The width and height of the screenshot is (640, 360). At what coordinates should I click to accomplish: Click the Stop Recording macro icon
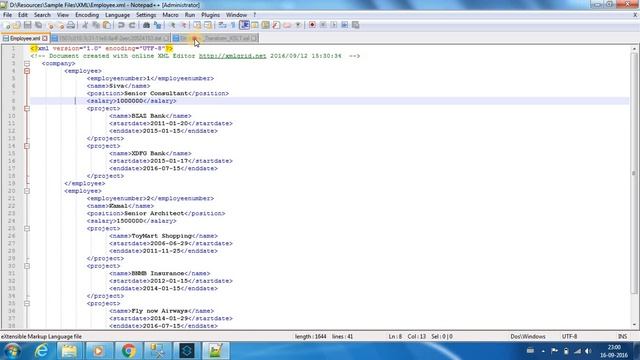(323, 25)
